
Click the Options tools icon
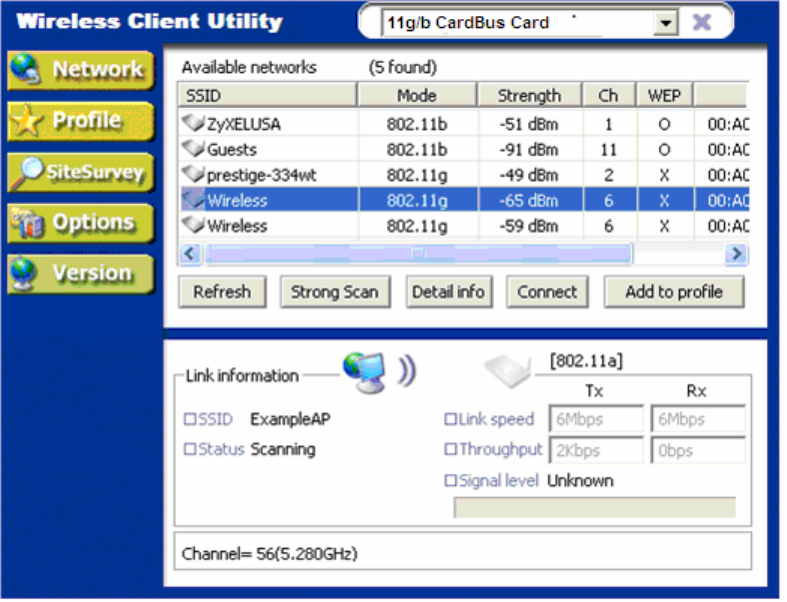tap(28, 223)
